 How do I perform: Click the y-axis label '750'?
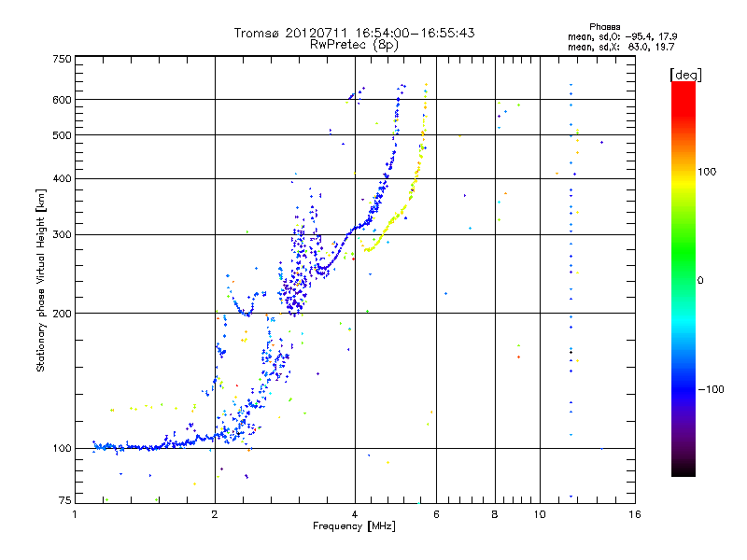pos(62,59)
